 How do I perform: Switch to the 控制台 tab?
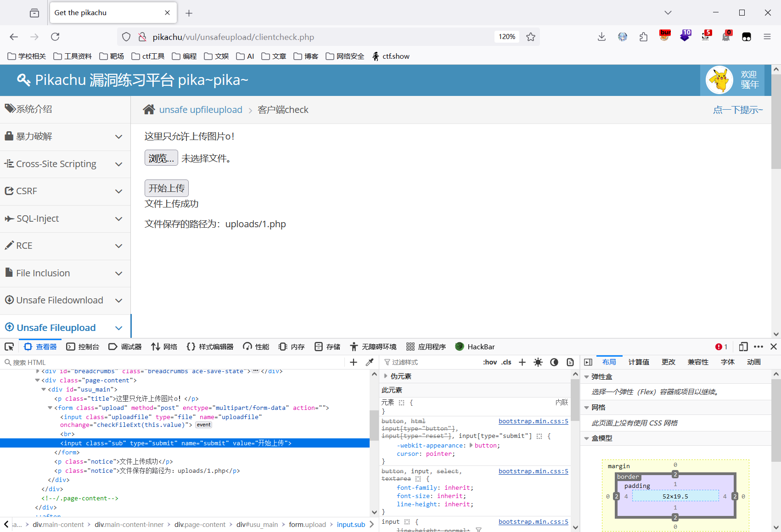[83, 347]
